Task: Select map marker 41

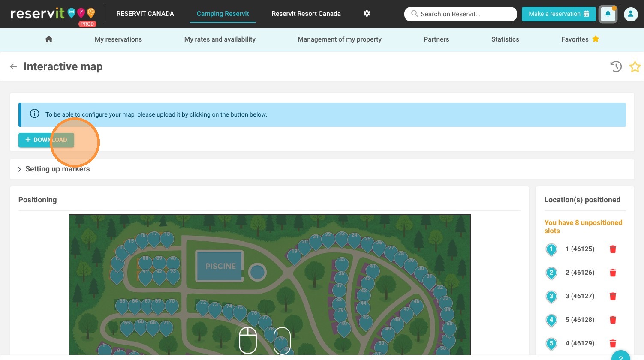Action: click(373, 271)
